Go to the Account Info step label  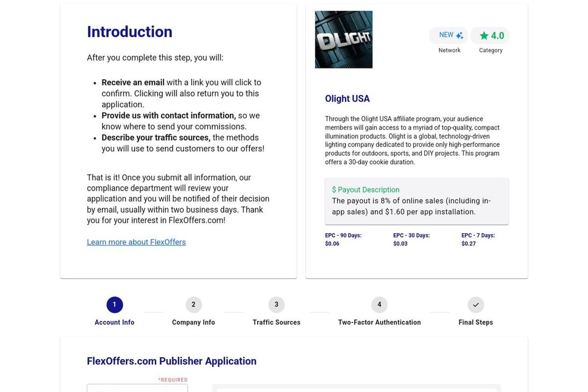pos(114,323)
